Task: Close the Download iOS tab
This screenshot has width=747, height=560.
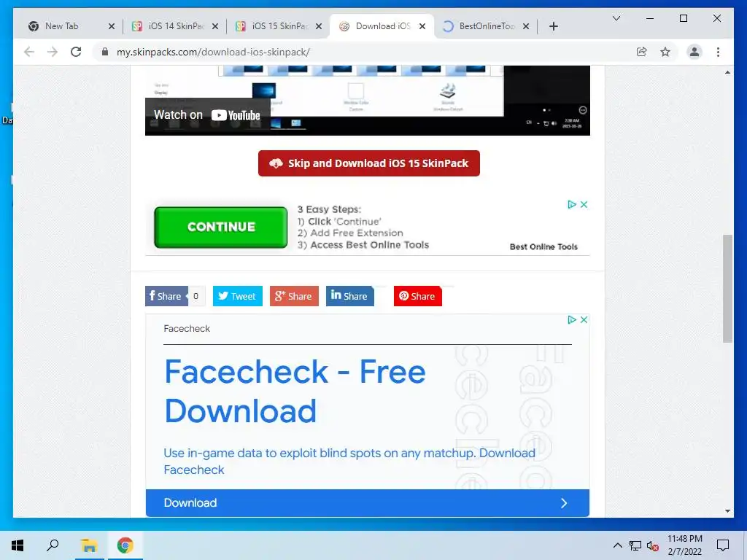Action: (422, 26)
